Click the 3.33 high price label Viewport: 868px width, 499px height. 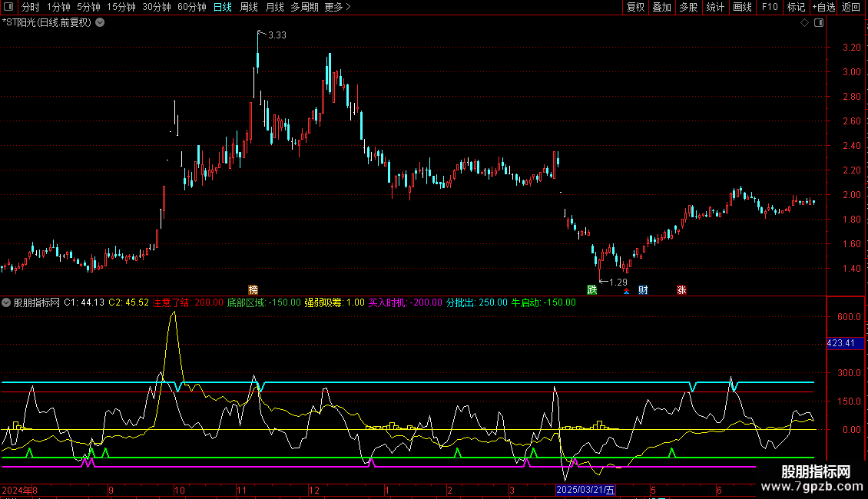pyautogui.click(x=277, y=35)
